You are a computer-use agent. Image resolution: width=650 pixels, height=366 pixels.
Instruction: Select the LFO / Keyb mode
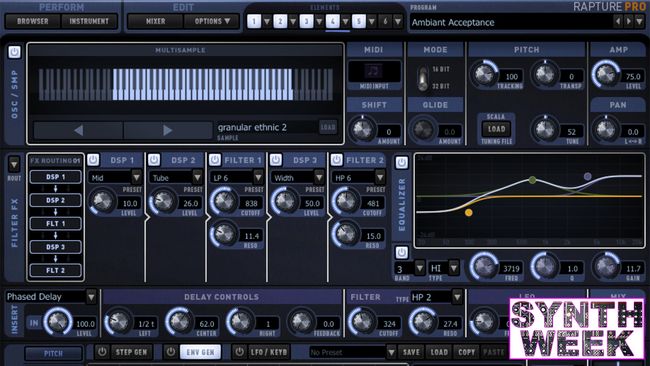(x=269, y=352)
